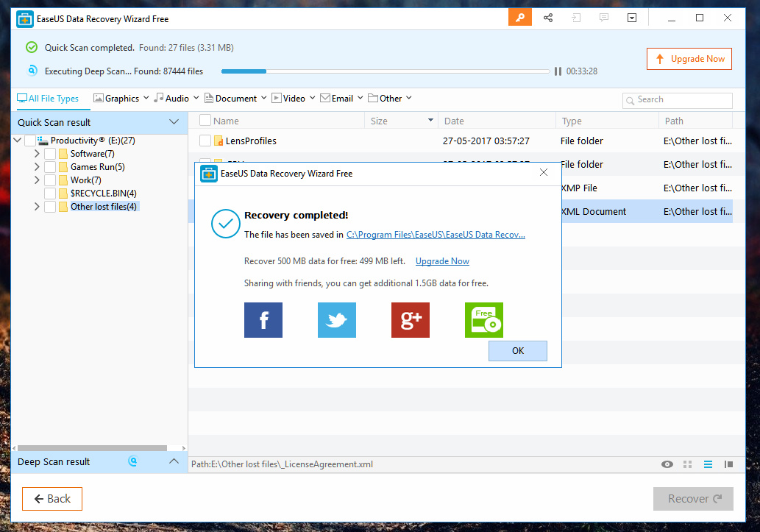This screenshot has height=532, width=760.
Task: Toggle the eye preview icon
Action: tap(667, 464)
